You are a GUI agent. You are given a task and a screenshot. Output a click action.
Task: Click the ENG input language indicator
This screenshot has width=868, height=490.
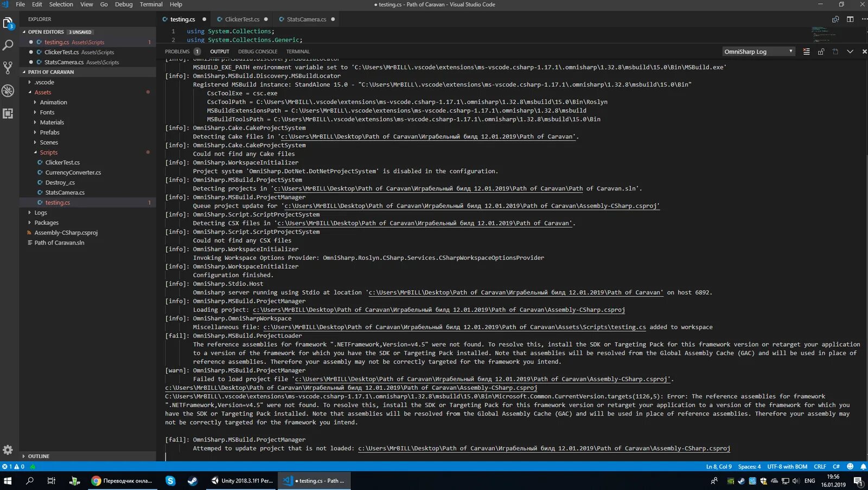click(x=809, y=481)
